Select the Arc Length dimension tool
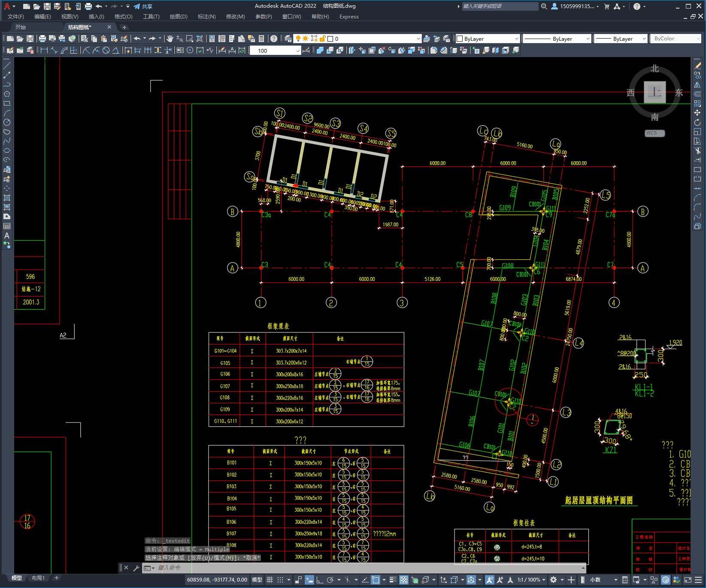This screenshot has height=588, width=706. point(64,50)
